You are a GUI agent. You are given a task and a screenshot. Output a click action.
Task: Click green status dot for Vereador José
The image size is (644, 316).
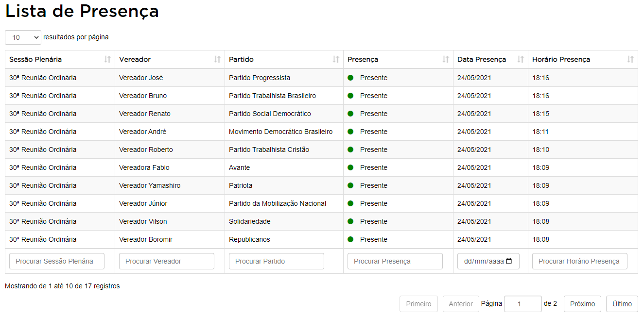pyautogui.click(x=350, y=78)
